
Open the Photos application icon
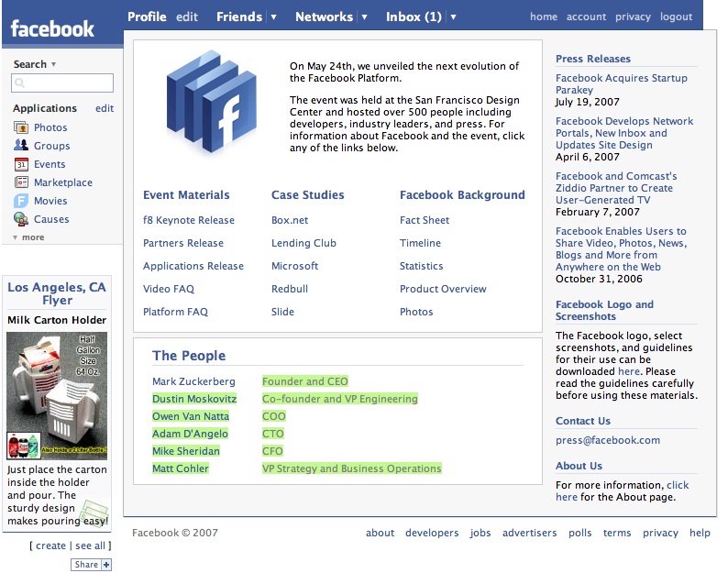pos(21,127)
